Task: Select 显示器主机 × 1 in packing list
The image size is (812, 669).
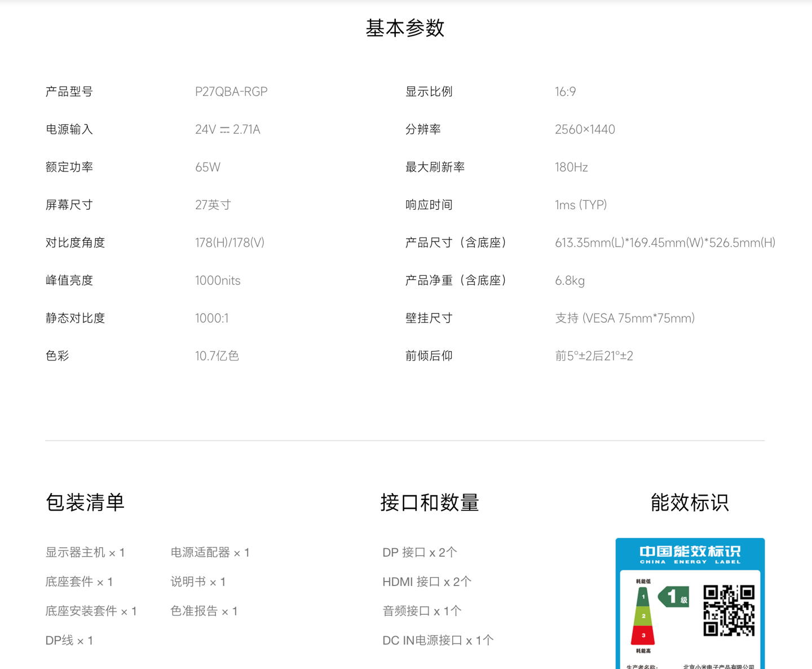Action: click(85, 552)
